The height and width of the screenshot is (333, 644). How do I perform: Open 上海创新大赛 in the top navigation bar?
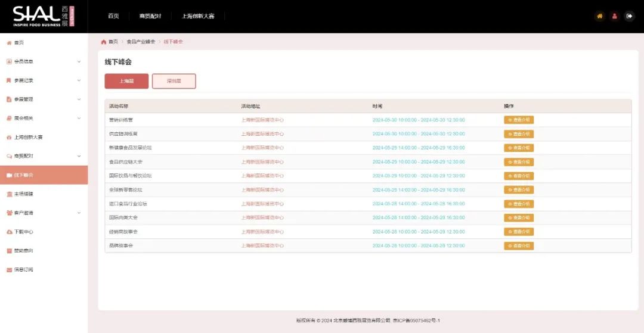[198, 16]
